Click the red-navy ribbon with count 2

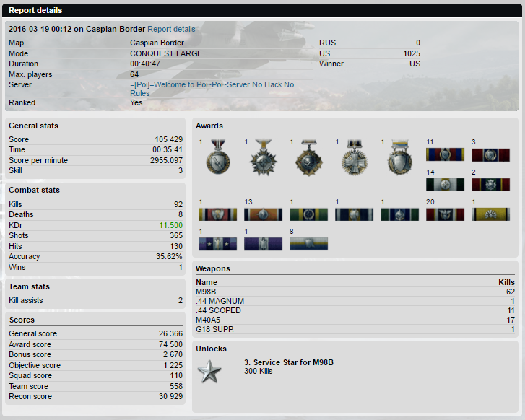tap(490, 185)
